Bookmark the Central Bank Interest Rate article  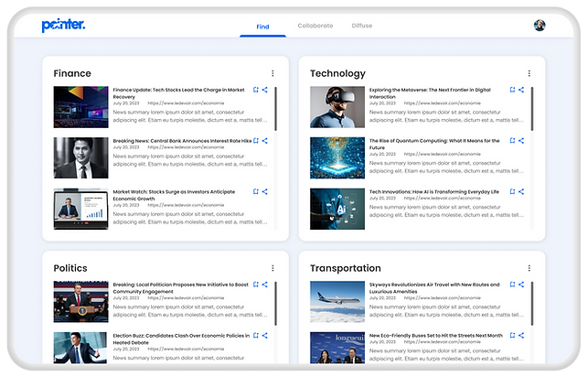coord(256,141)
